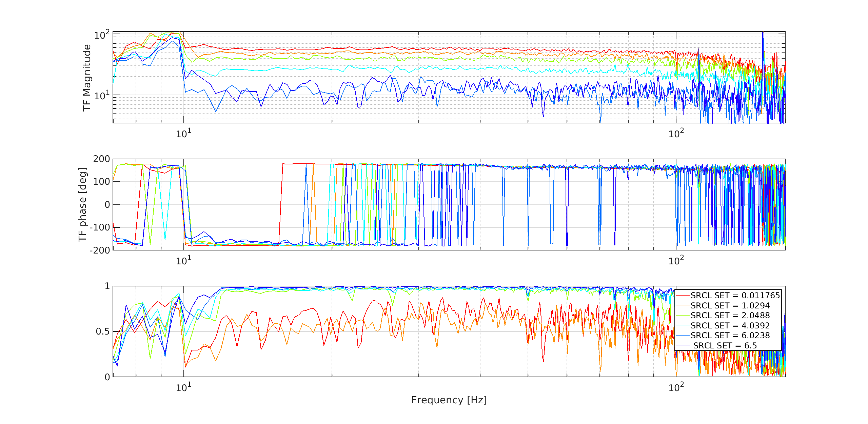This screenshot has height=424, width=868.
Task: Click the -100 tick on phase plot
Action: [x=100, y=227]
